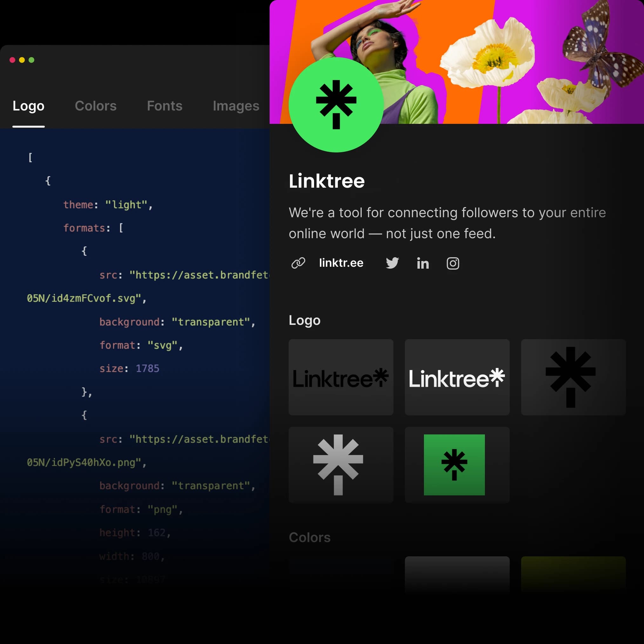Click the Linktree brand name heading
This screenshot has width=644, height=644.
point(327,181)
